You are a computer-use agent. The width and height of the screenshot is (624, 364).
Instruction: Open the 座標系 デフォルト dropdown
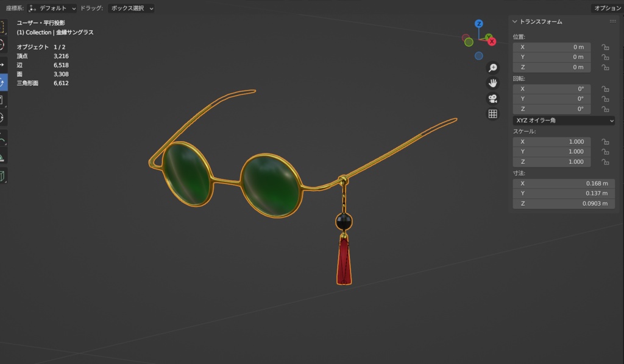tap(52, 8)
